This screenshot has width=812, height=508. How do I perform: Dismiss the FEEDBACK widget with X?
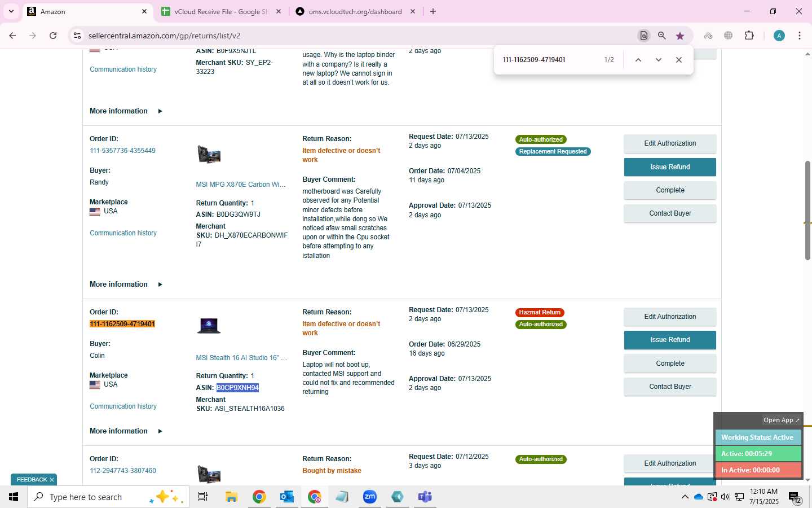coord(52,480)
